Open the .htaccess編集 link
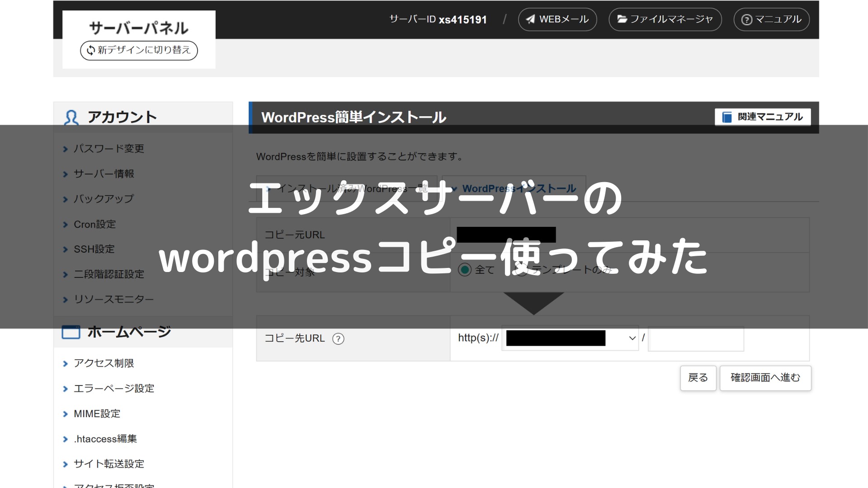This screenshot has width=868, height=488. tap(105, 439)
